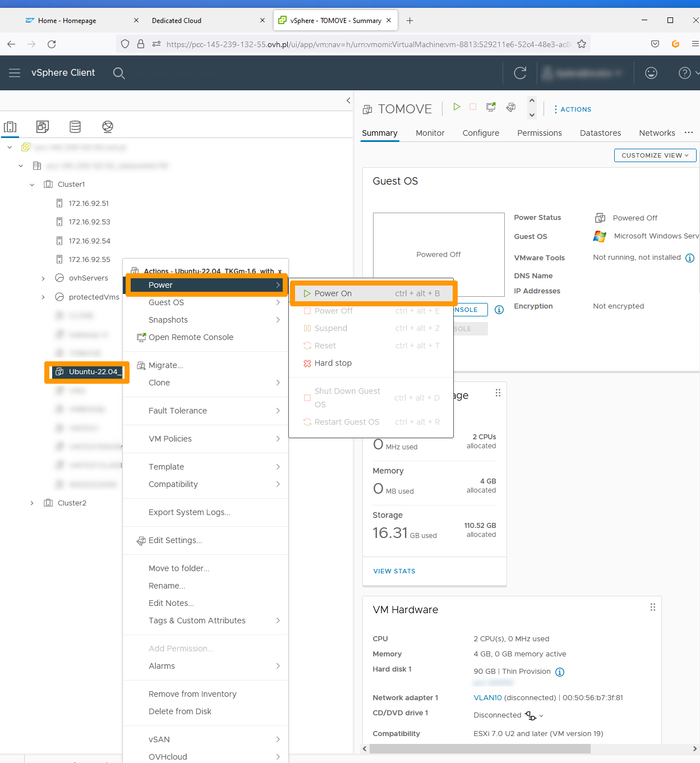Open the feedback smiley icon
The image size is (700, 763).
coord(651,73)
